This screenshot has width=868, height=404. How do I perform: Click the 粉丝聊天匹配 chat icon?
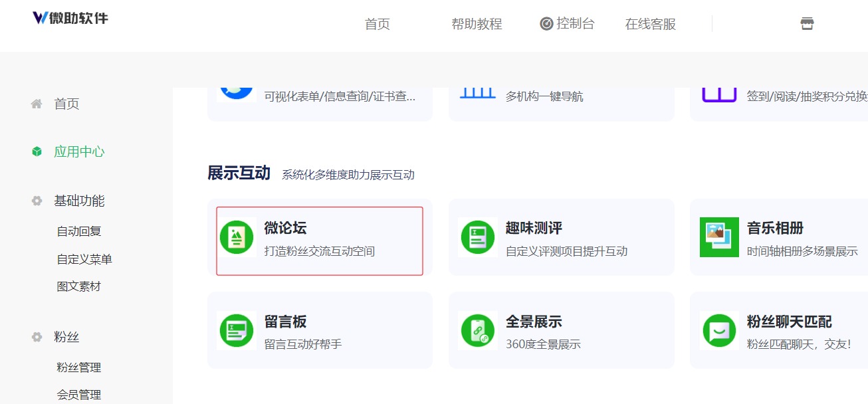tap(719, 330)
